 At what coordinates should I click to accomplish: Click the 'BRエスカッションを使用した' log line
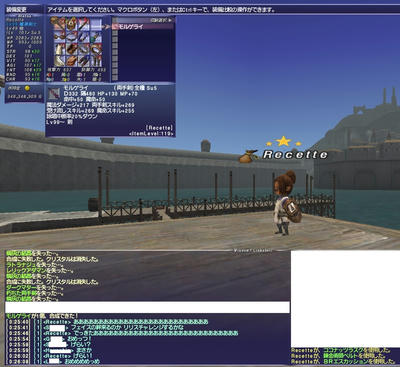[x=343, y=361]
